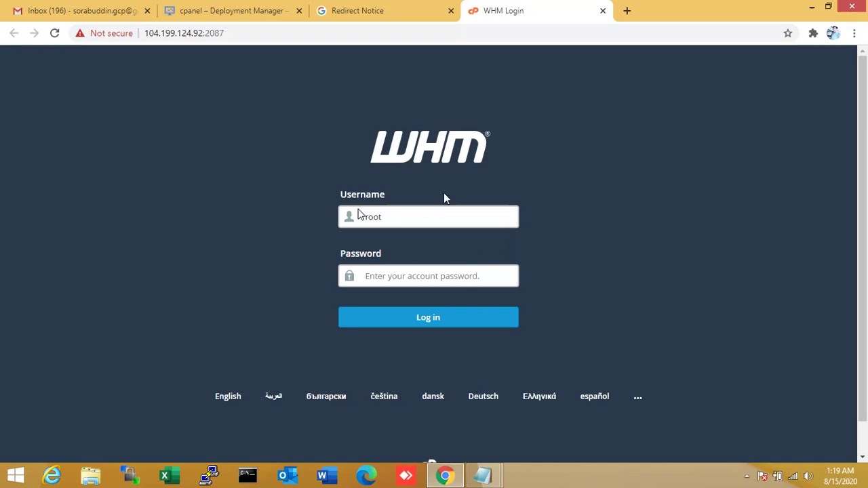The width and height of the screenshot is (868, 488).
Task: Bookmark this page with star icon
Action: point(788,33)
